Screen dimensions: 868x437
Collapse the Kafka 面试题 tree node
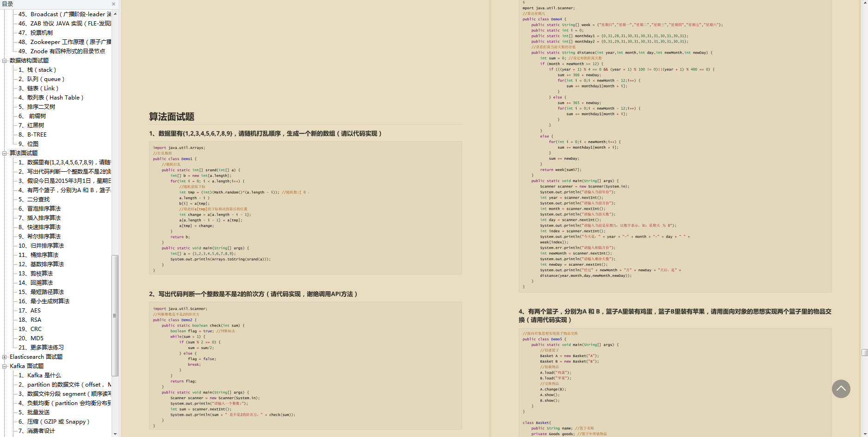pyautogui.click(x=5, y=366)
